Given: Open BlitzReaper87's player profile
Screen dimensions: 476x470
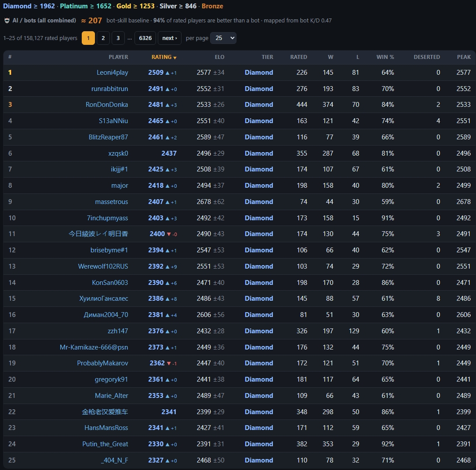Looking at the screenshot, I should pos(108,137).
